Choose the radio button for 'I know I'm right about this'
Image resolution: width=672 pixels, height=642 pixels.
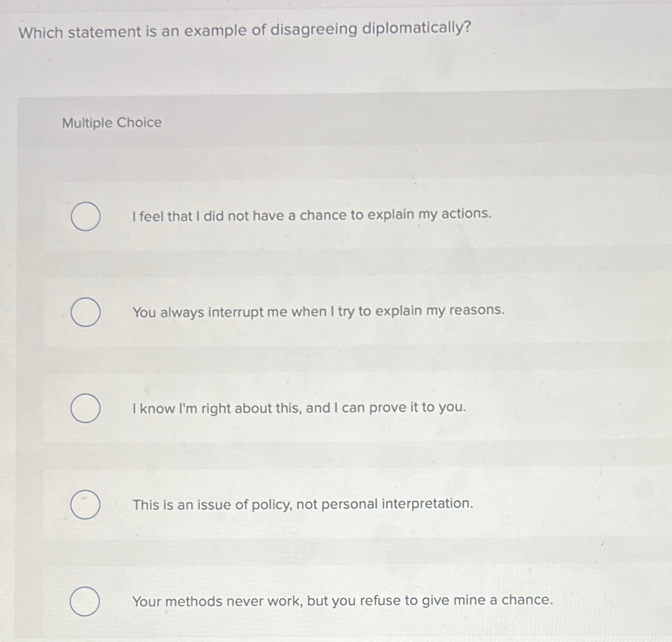[86, 409]
